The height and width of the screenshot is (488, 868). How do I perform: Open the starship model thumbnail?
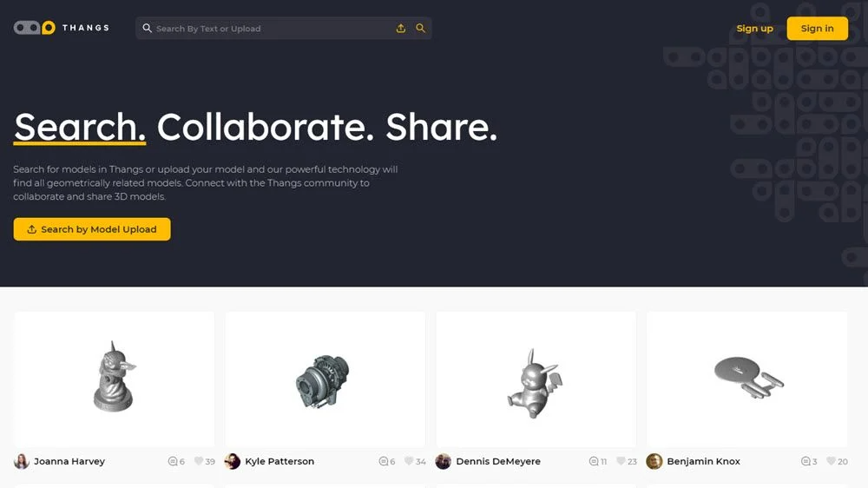coord(746,379)
